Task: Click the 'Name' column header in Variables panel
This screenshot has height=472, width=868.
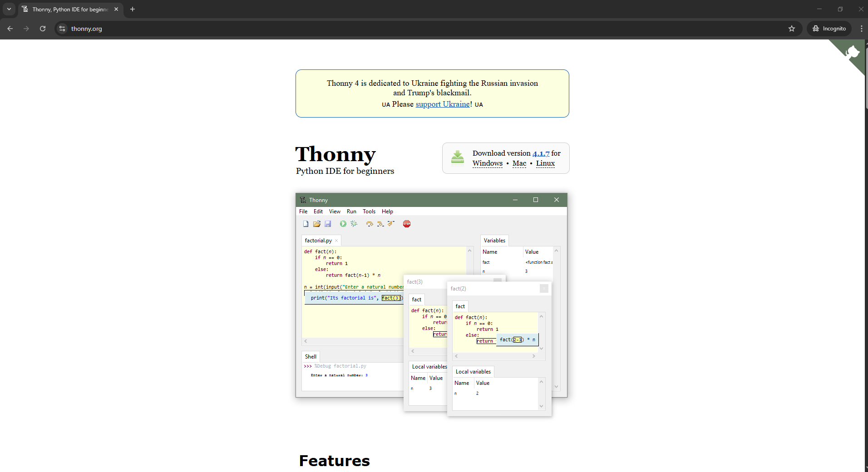Action: pyautogui.click(x=490, y=252)
